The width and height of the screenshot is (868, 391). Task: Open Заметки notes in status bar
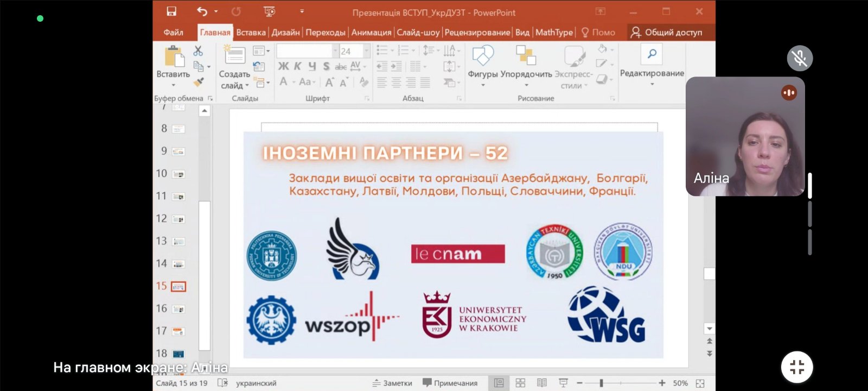click(x=392, y=383)
